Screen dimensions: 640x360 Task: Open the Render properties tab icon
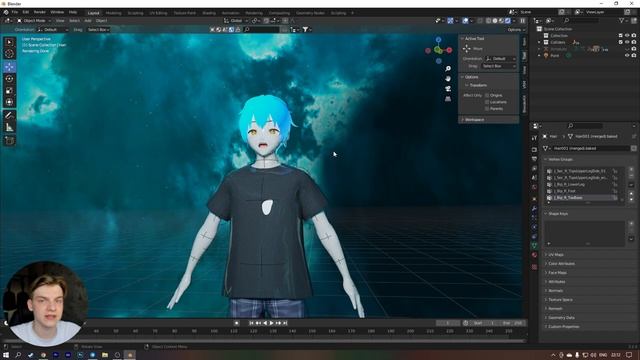point(534,149)
